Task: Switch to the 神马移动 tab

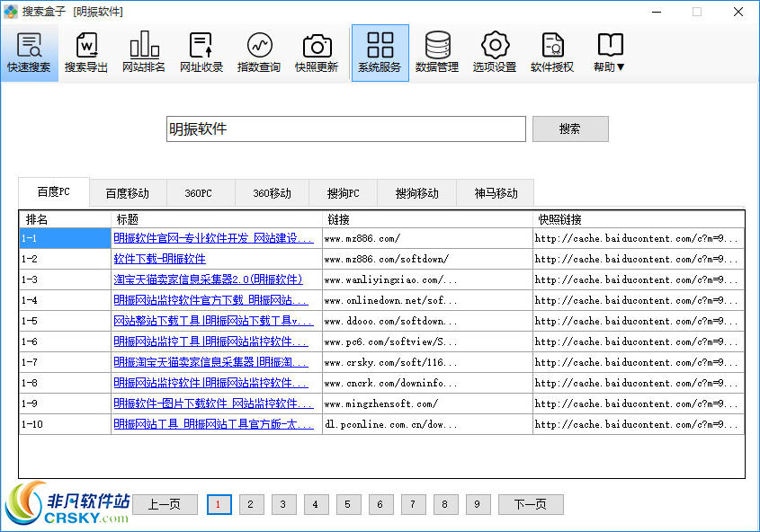Action: point(496,193)
